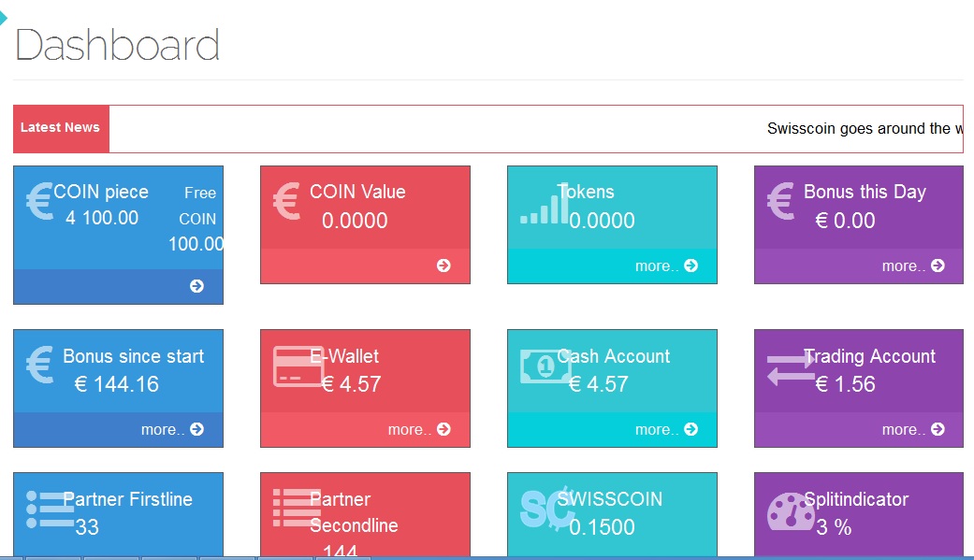Click arrow icon in Trading Account footer

(938, 429)
